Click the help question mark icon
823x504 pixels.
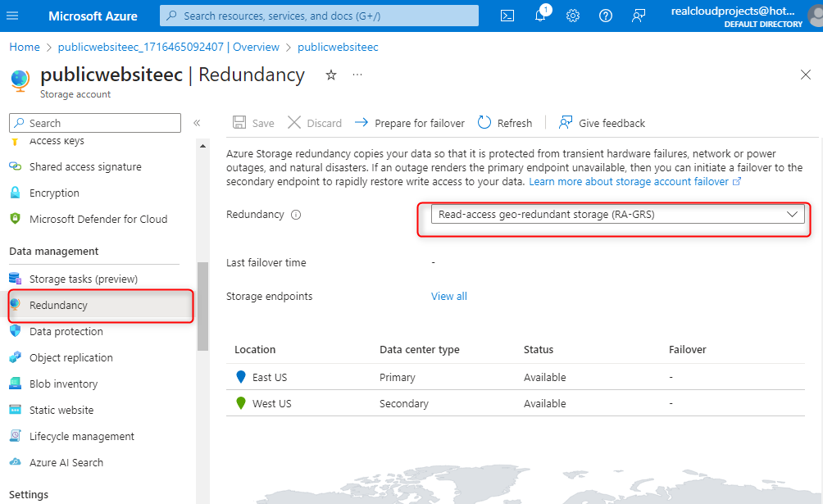(605, 16)
